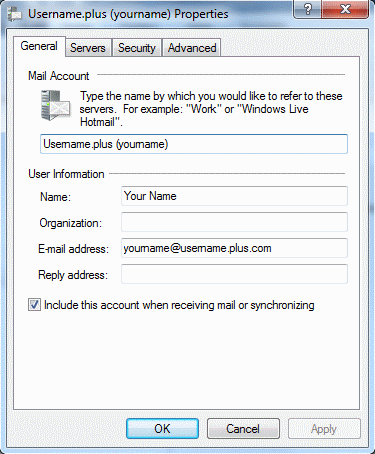This screenshot has height=454, width=375.
Task: Click the E-mail address field
Action: tap(234, 248)
